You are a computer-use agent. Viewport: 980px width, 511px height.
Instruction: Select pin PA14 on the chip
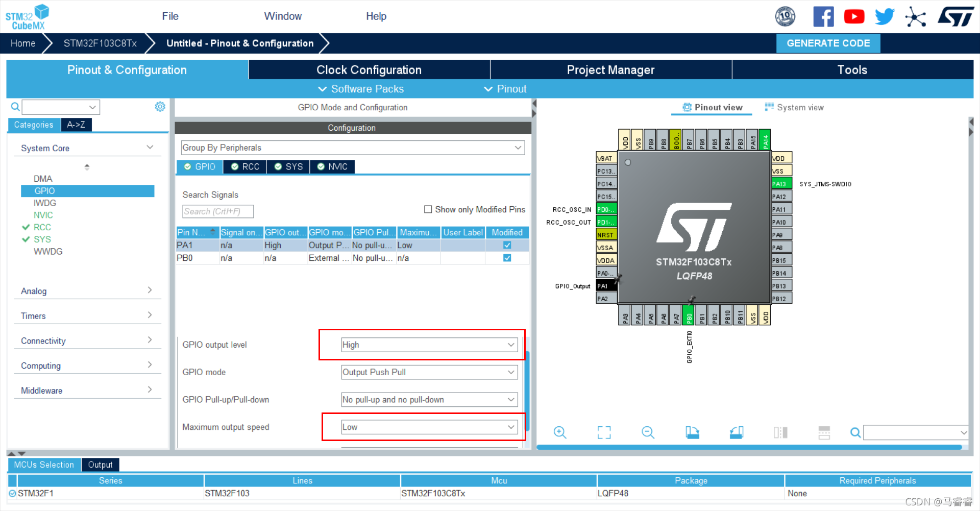(765, 139)
